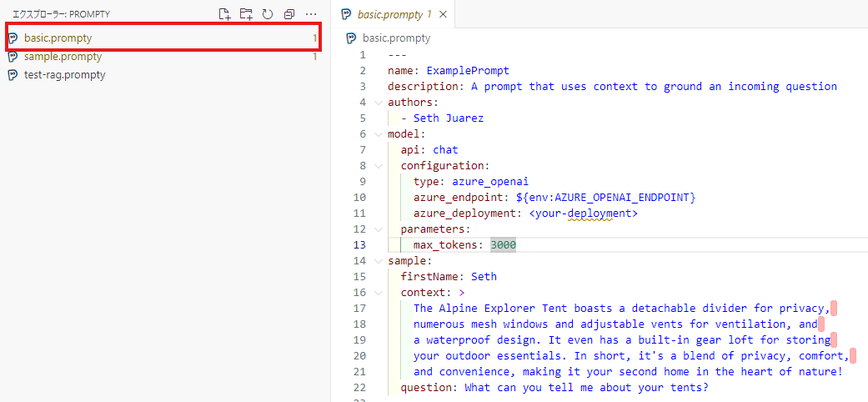The width and height of the screenshot is (868, 402).
Task: Click the problem count badge on sample.prompty
Action: tap(314, 57)
